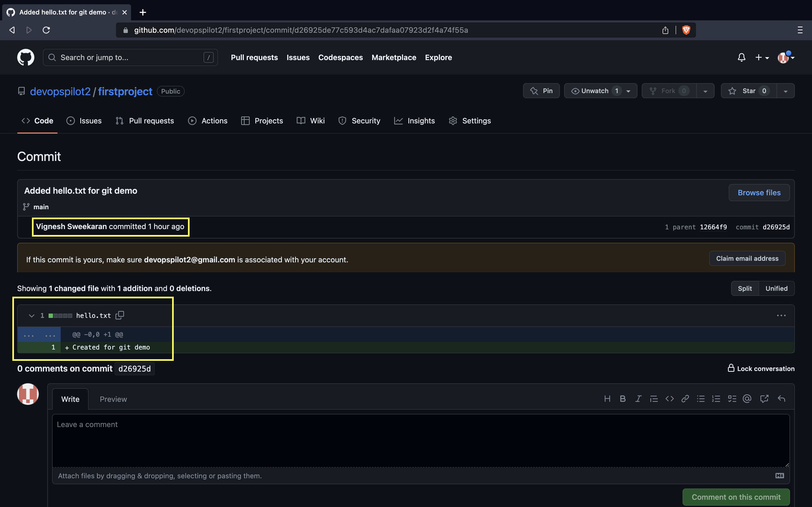Switch diff view to Unified
The width and height of the screenshot is (812, 507).
(776, 288)
